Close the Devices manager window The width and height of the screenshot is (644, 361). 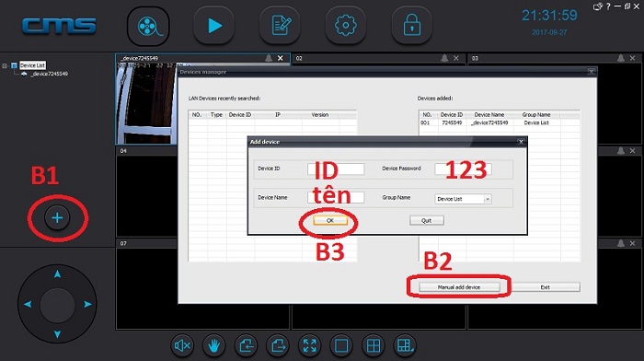point(591,72)
